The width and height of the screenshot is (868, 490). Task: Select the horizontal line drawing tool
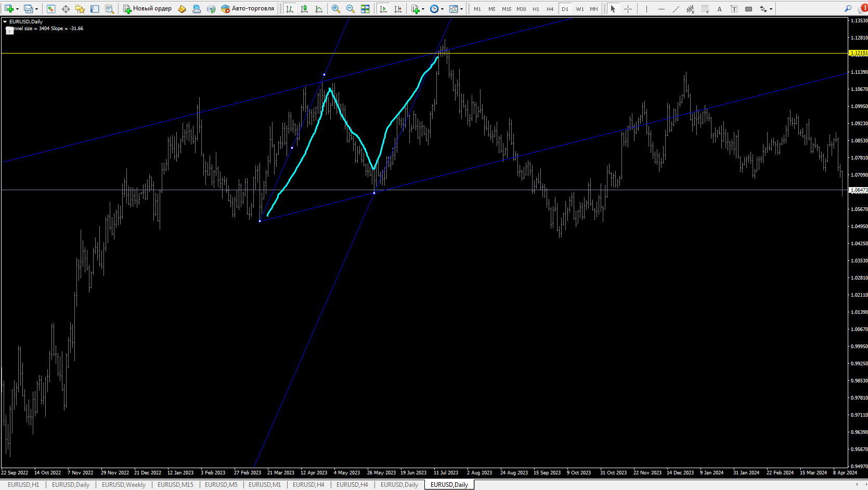click(x=661, y=9)
